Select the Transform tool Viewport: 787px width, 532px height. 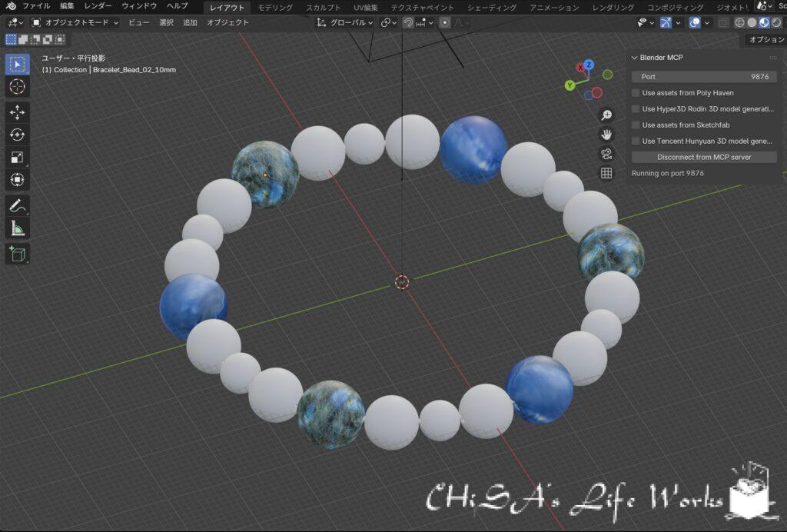18,180
